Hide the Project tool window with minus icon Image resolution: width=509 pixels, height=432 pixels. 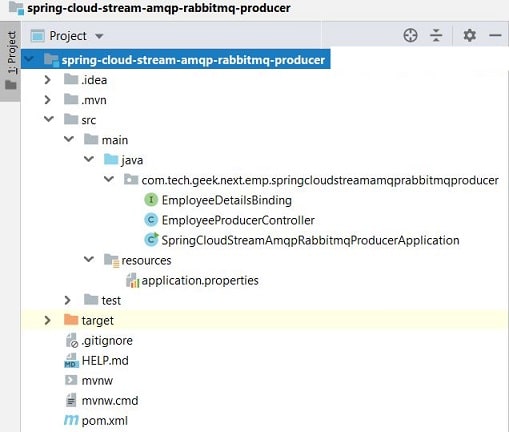pyautogui.click(x=495, y=35)
